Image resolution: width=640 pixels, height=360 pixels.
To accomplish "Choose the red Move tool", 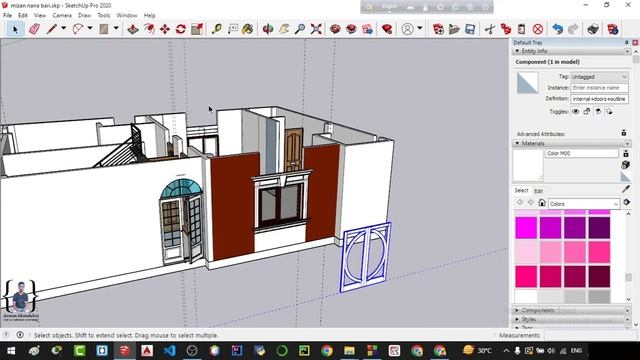I will [x=165, y=29].
